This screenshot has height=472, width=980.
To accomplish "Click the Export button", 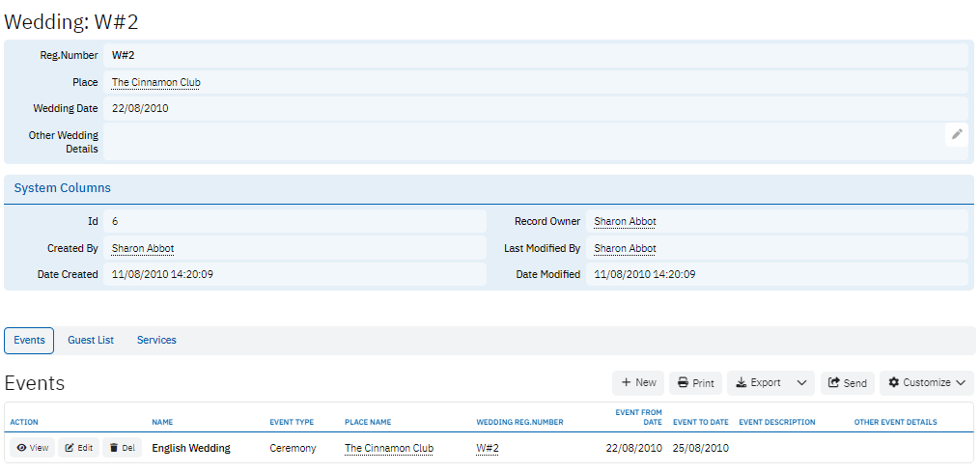I will pos(758,383).
